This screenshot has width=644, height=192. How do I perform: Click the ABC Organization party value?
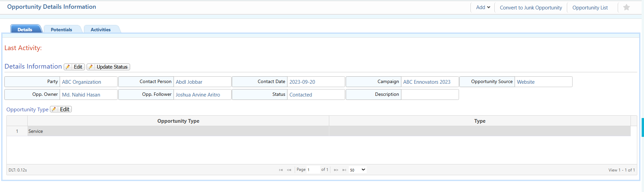[82, 82]
